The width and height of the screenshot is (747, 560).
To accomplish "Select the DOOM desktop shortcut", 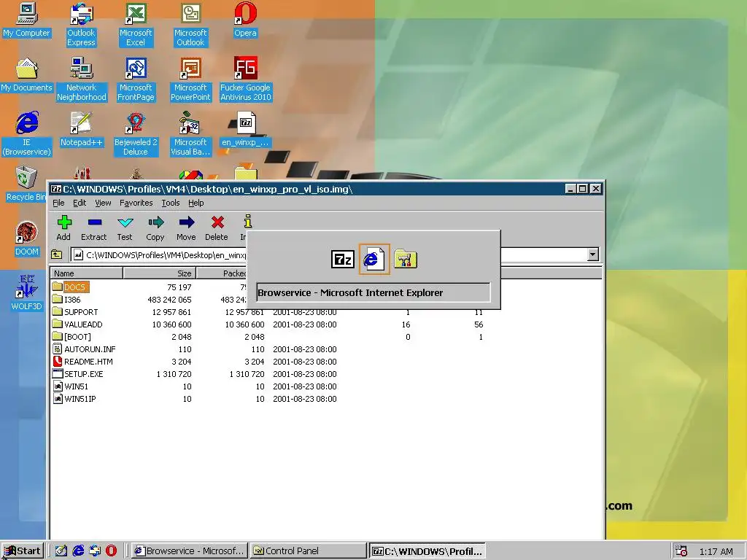I will [26, 238].
